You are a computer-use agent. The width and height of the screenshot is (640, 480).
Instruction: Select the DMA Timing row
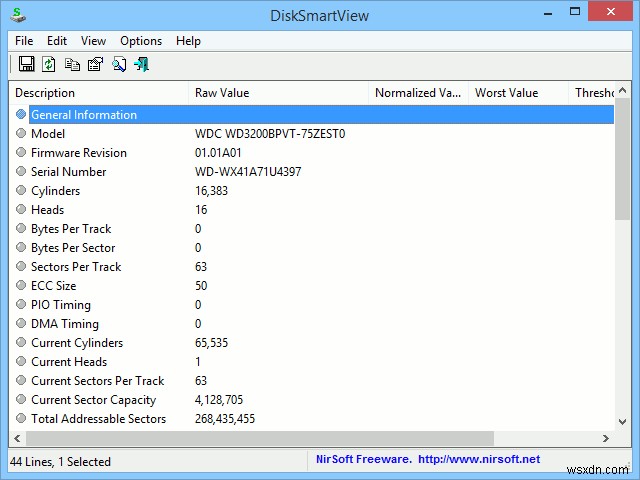pos(312,323)
